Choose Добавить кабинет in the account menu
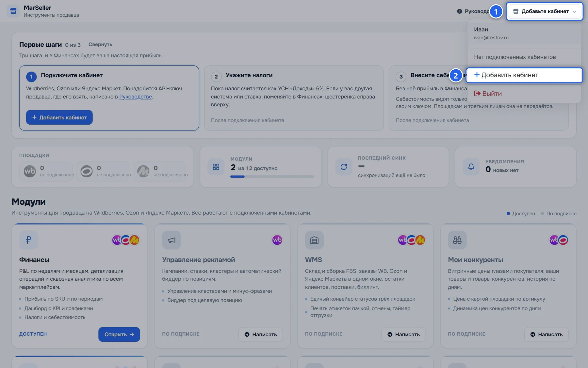The width and height of the screenshot is (588, 368). point(524,75)
